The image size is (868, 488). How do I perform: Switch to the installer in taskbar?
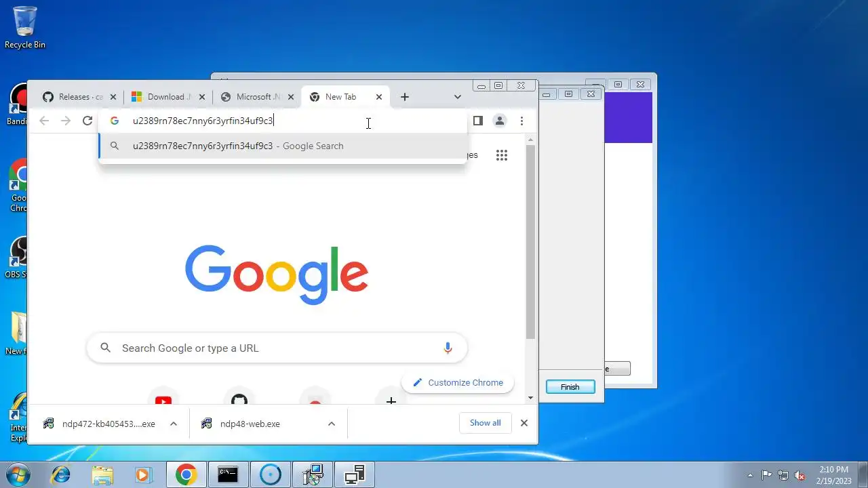click(312, 474)
